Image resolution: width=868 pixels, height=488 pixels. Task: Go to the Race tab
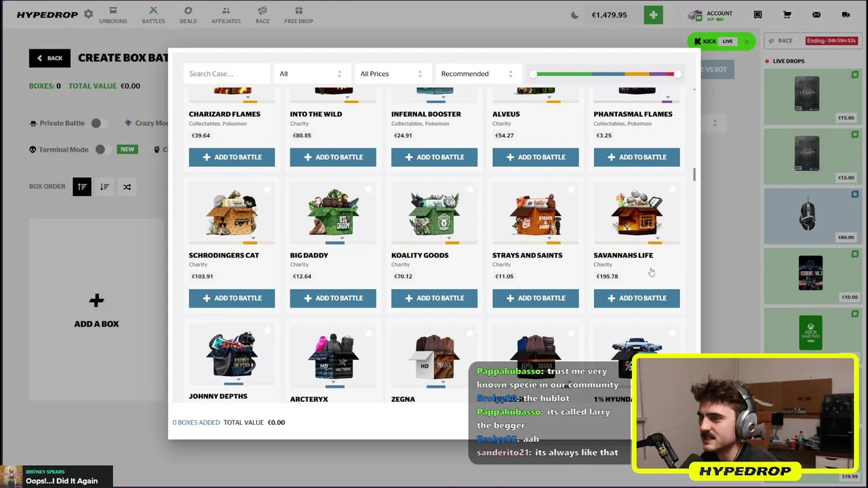pos(262,15)
